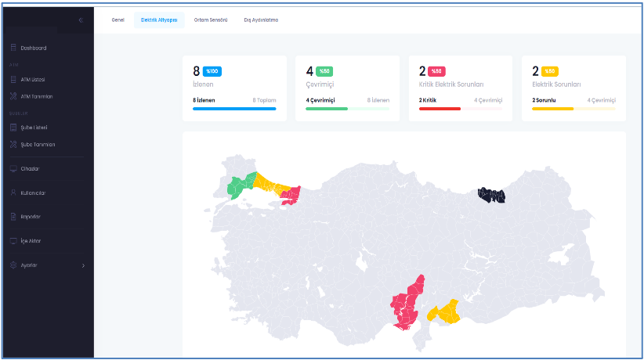
Task: Select the Elektrik Altyapısı tab
Action: pos(159,20)
